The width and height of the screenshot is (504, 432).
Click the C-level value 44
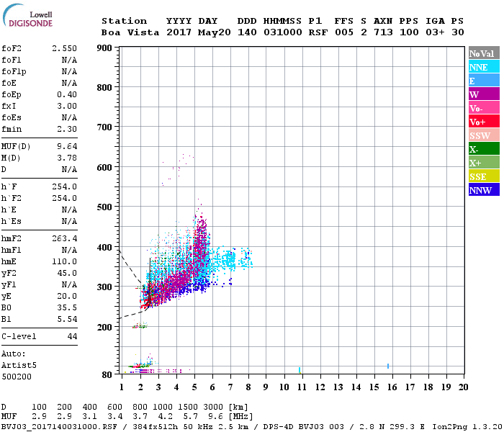72,336
